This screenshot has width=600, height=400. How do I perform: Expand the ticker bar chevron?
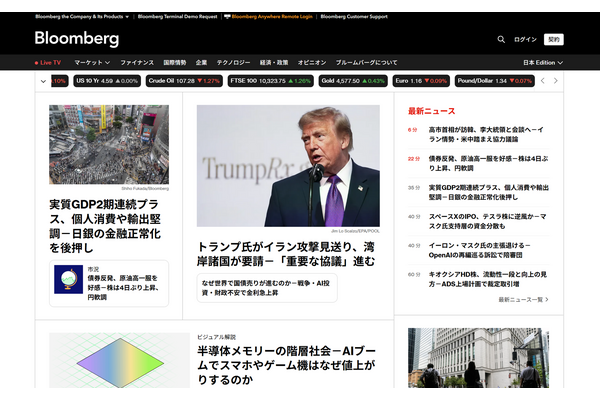(x=43, y=81)
